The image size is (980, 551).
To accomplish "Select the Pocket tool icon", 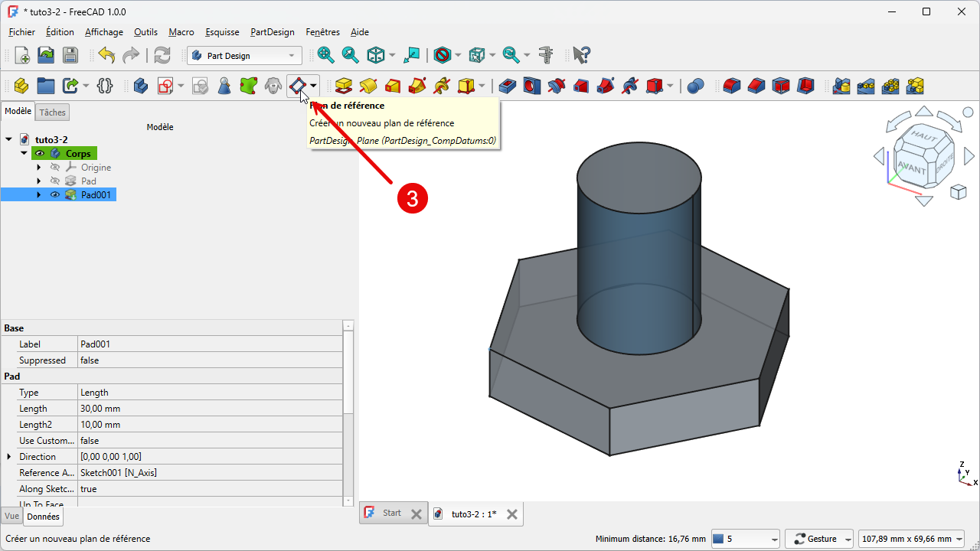I will pos(507,86).
